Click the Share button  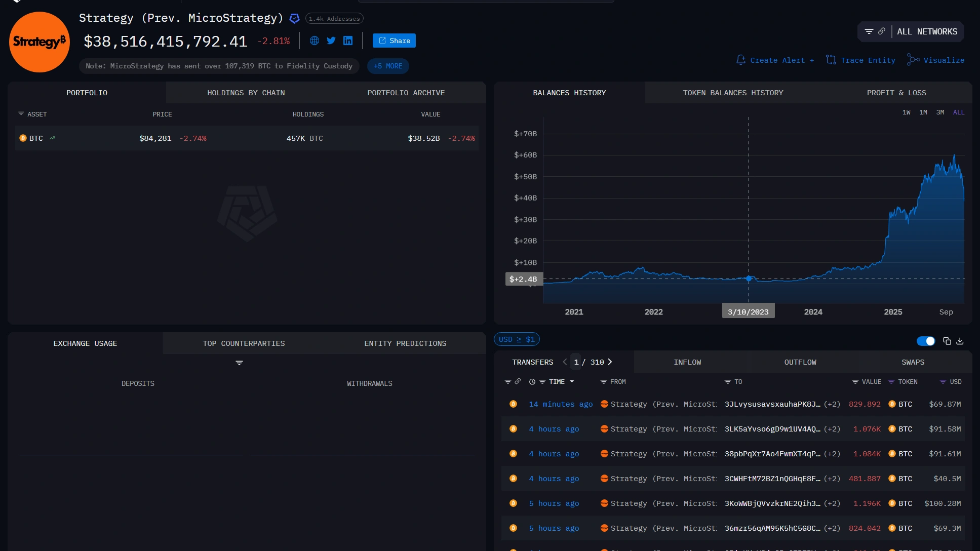(x=394, y=41)
